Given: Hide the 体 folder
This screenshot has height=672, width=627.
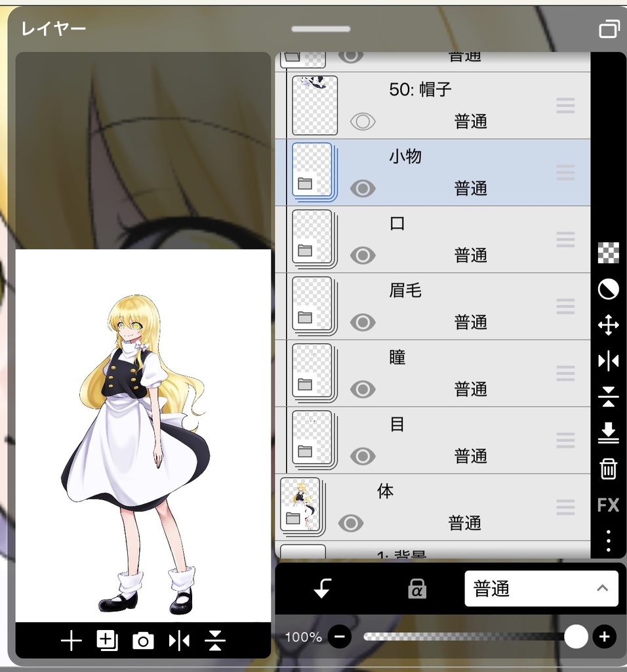Looking at the screenshot, I should click(351, 523).
